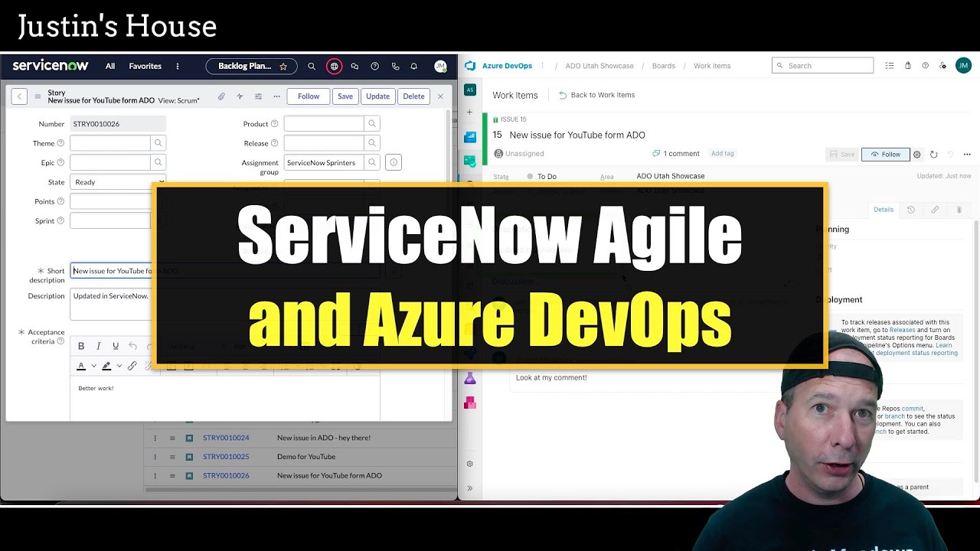Screen dimensions: 980x551
Task: Favorite Backlog Planning with the star icon
Action: [283, 67]
